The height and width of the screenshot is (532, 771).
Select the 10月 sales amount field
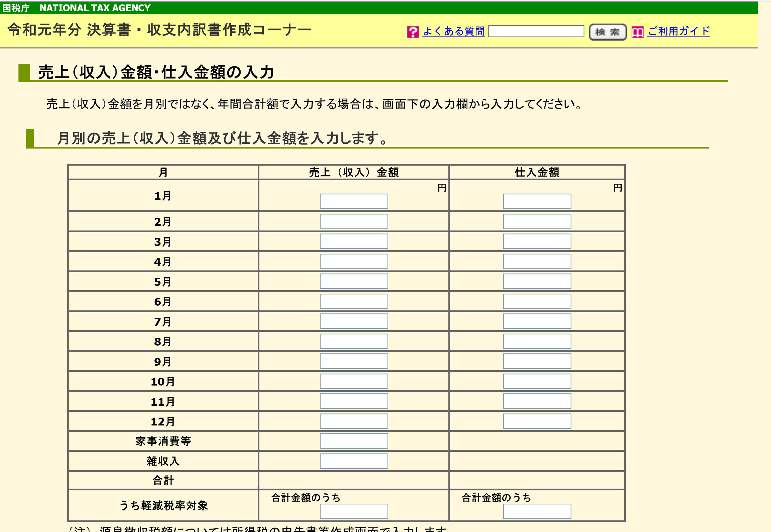pyautogui.click(x=354, y=381)
